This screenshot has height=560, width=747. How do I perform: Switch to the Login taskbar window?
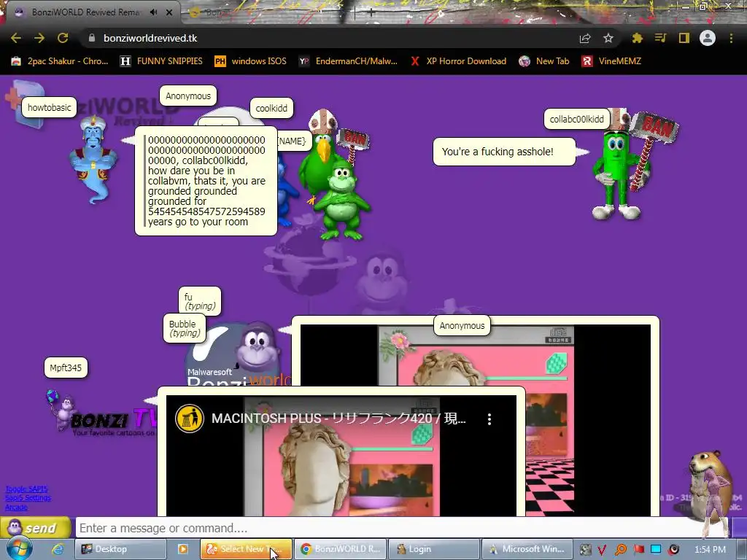(x=434, y=549)
